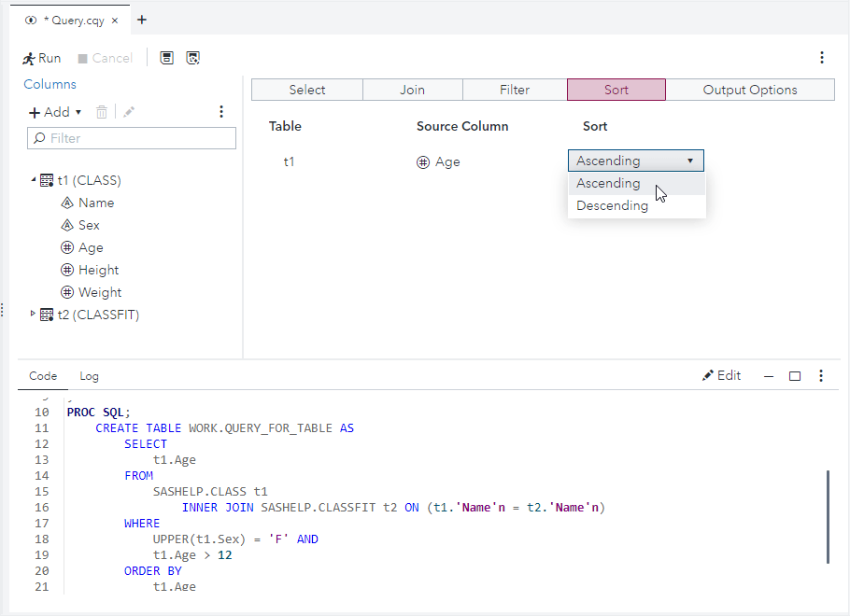Open the Add columns dropdown
This screenshot has width=850, height=616.
click(x=56, y=112)
